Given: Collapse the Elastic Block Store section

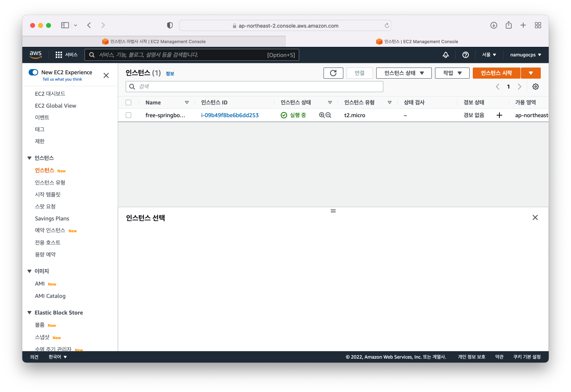Looking at the screenshot, I should (29, 313).
